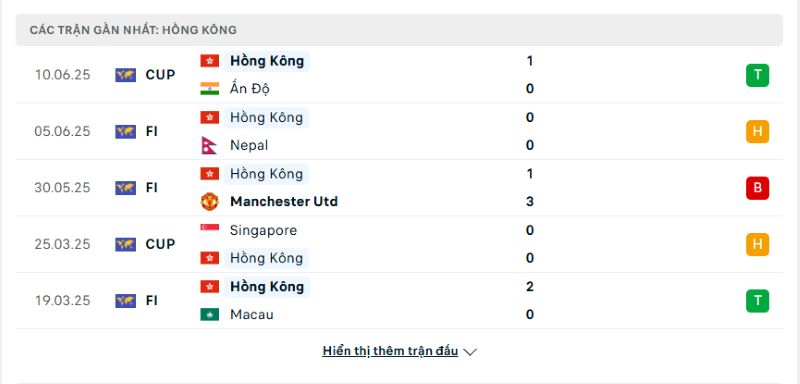The image size is (800, 384).
Task: Click the Hong Kong flag in 25.03.25 match
Action: tap(209, 258)
